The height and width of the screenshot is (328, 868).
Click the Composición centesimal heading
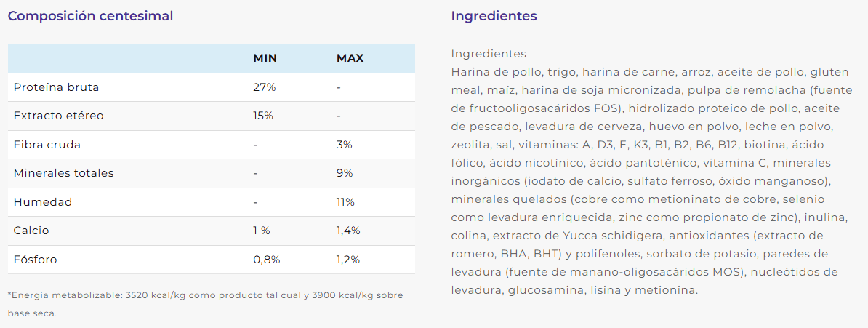pos(90,16)
